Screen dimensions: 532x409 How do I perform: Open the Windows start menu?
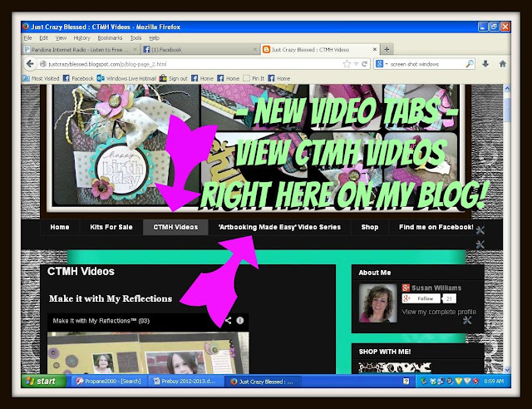(x=43, y=382)
